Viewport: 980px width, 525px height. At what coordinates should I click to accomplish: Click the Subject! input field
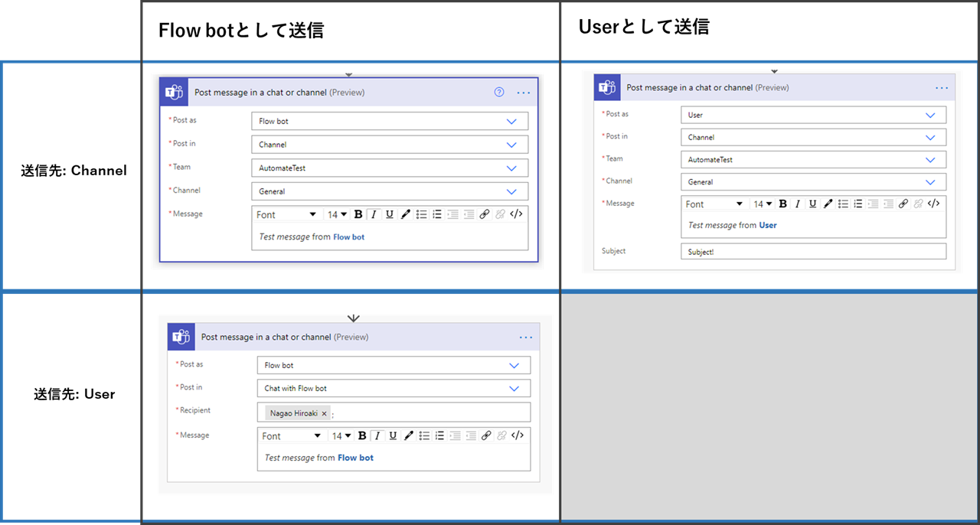813,251
